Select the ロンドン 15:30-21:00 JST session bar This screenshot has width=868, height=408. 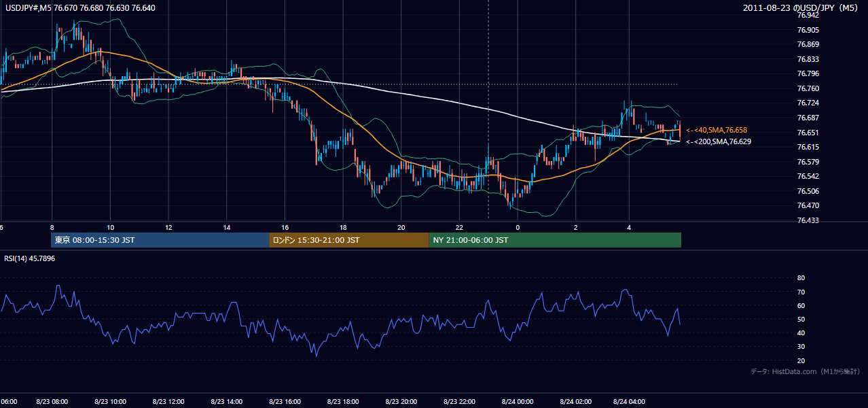pyautogui.click(x=349, y=240)
